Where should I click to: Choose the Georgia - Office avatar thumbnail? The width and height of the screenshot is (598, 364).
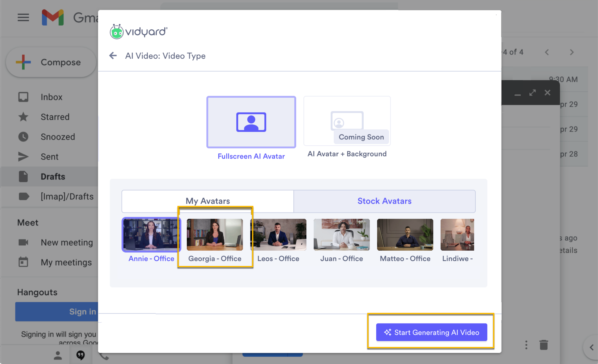point(215,234)
